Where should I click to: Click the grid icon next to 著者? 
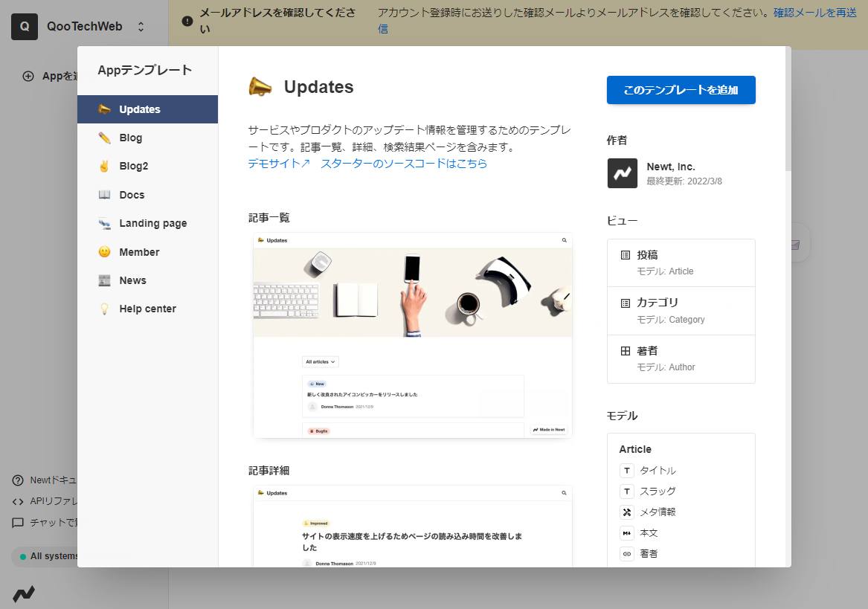point(626,351)
